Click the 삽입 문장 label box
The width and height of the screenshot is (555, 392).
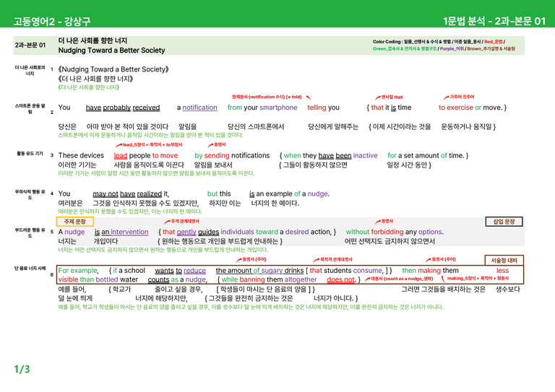point(504,222)
